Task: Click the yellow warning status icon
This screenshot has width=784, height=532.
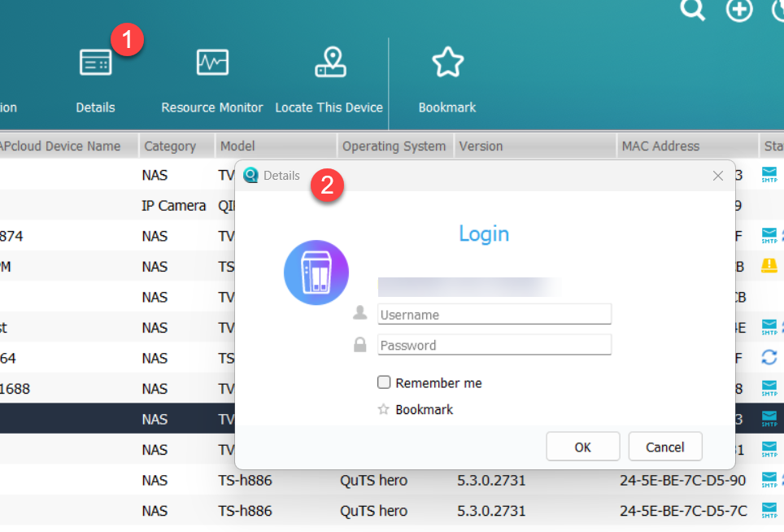Action: pos(769,266)
